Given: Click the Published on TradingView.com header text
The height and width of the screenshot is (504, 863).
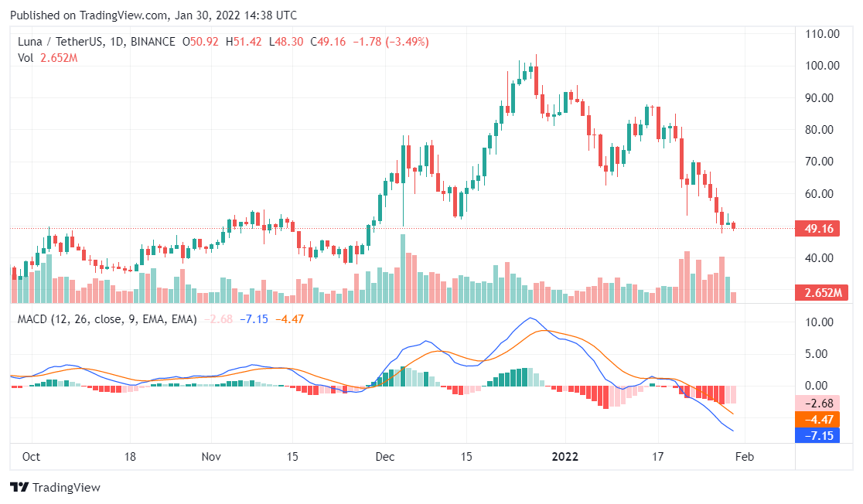Looking at the screenshot, I should 153,15.
